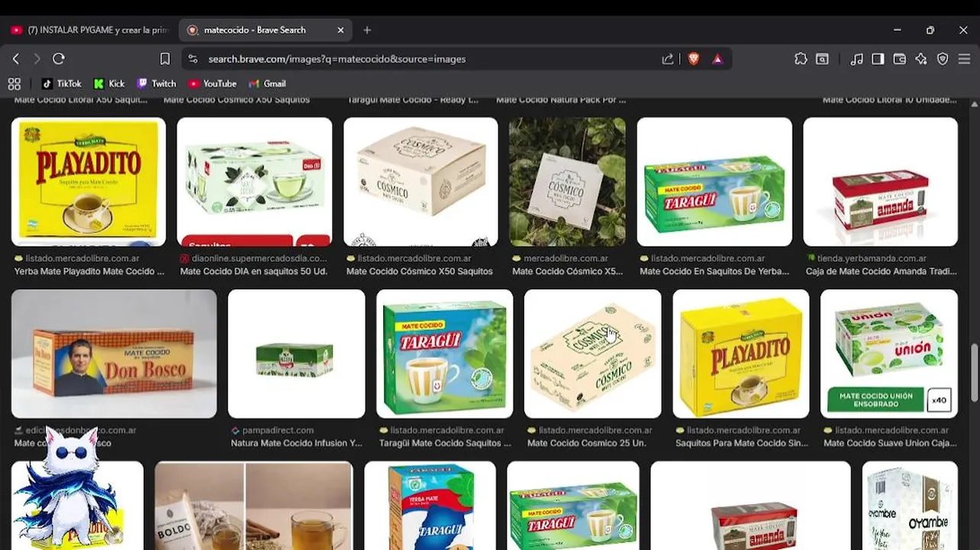This screenshot has width=980, height=550.
Task: Open the media playlist music-note icon
Action: pyautogui.click(x=857, y=59)
